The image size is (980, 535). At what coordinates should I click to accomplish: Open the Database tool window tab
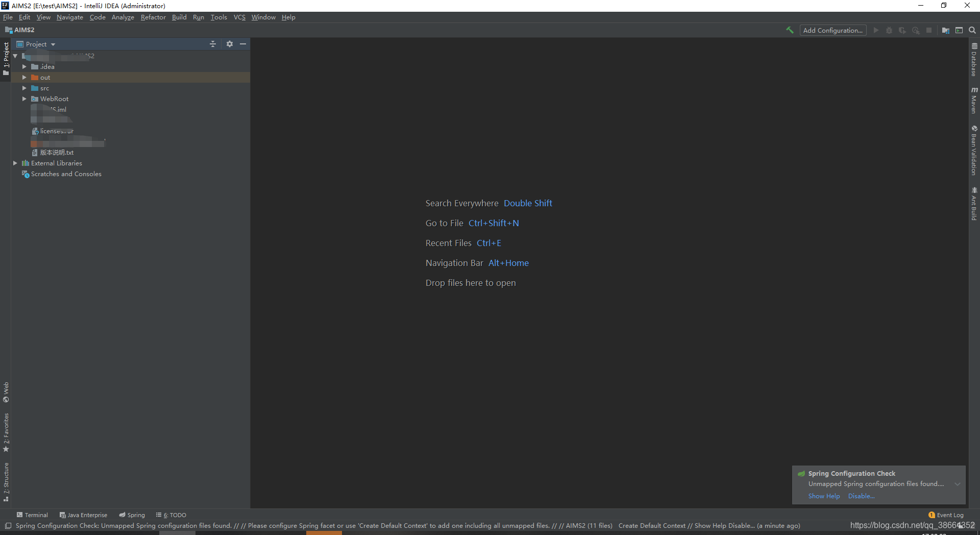point(974,60)
